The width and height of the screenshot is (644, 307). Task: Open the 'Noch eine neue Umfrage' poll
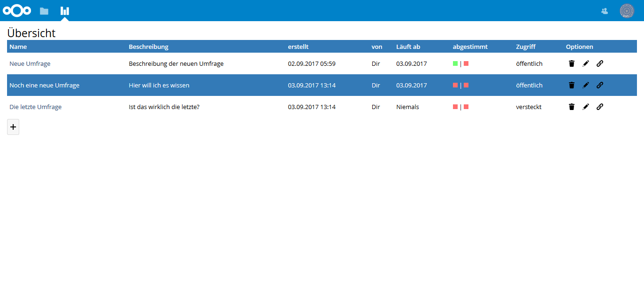(x=45, y=85)
